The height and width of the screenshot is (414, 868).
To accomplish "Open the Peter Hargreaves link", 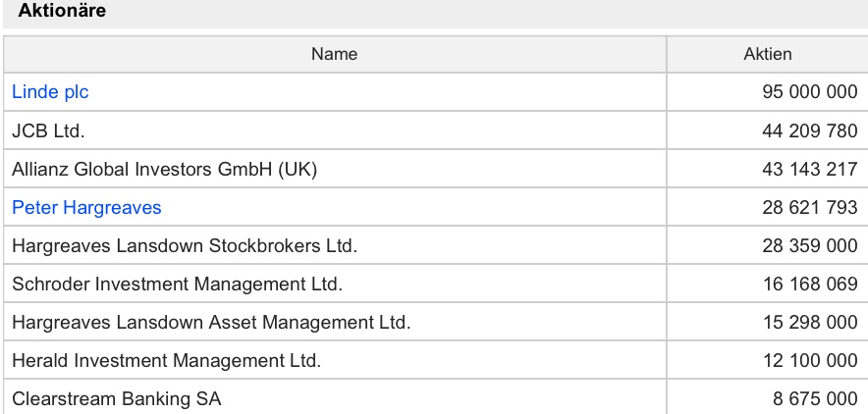I will point(86,208).
